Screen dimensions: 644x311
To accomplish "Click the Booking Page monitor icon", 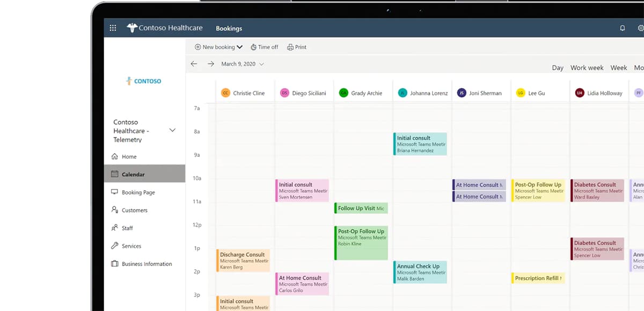I will point(114,192).
